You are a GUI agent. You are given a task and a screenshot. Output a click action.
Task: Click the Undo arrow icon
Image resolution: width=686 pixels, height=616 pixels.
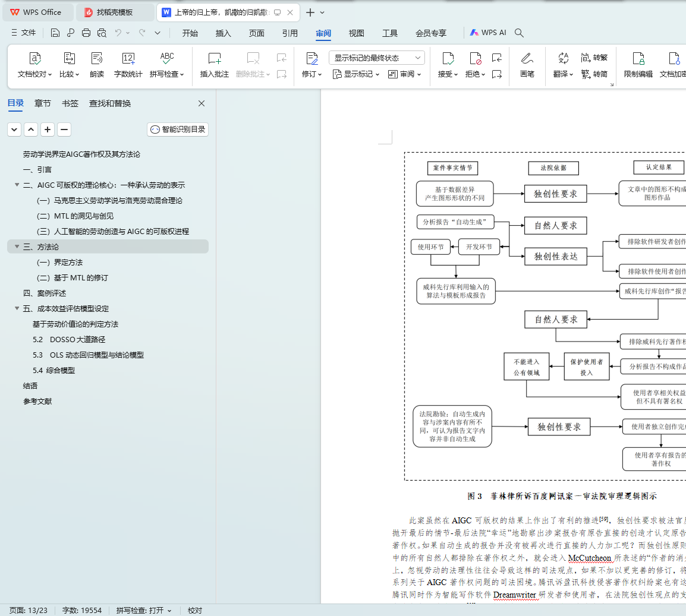(x=118, y=33)
